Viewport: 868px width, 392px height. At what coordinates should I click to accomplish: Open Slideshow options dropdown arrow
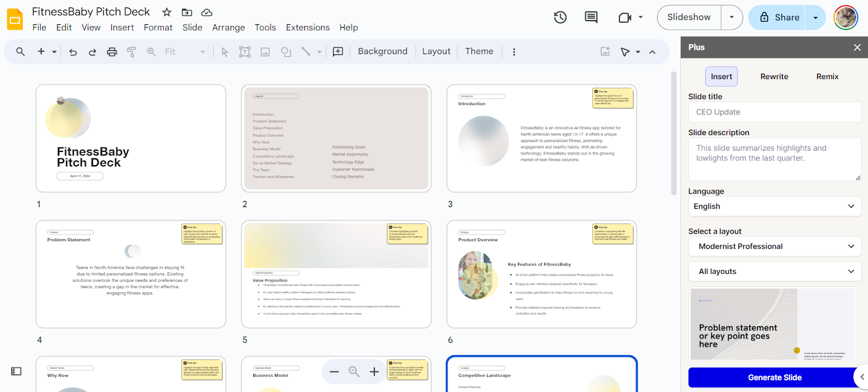click(x=732, y=17)
